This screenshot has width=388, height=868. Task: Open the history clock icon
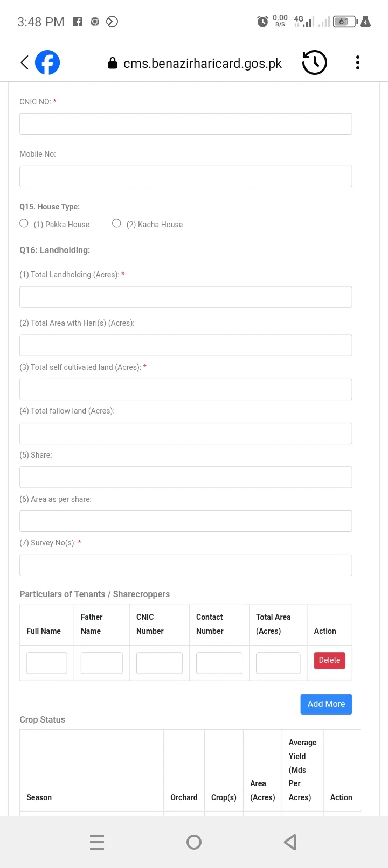point(314,62)
